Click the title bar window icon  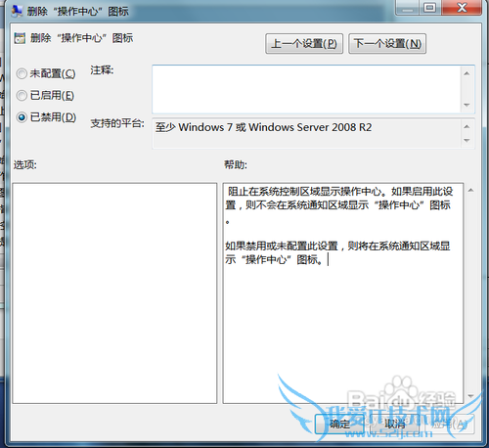pyautogui.click(x=17, y=11)
